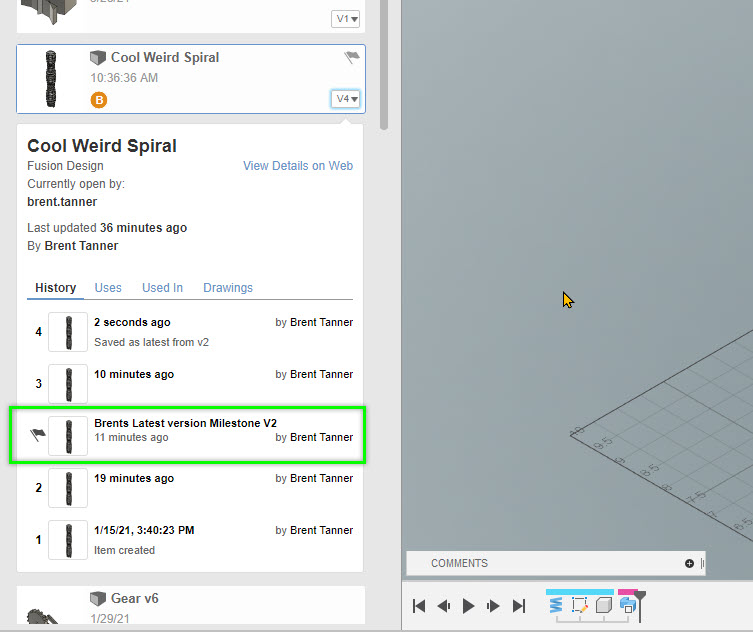Viewport: 753px width, 632px height.
Task: Select version 4 thumbnail saved 2 seconds ago
Action: pyautogui.click(x=68, y=332)
